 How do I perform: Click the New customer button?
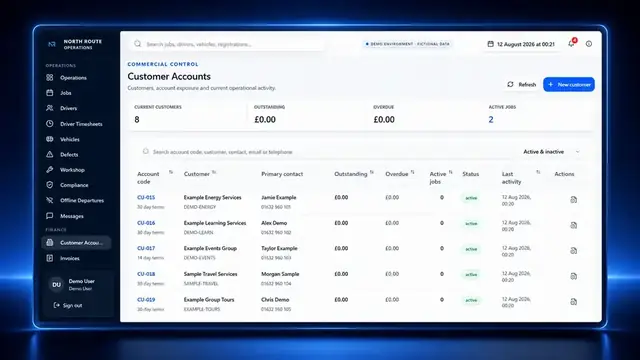click(x=569, y=84)
